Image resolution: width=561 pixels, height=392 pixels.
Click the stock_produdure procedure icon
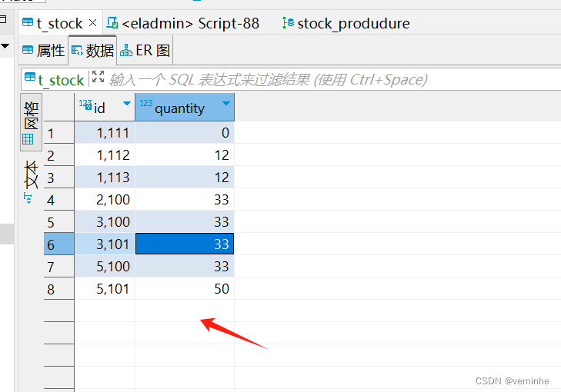288,22
